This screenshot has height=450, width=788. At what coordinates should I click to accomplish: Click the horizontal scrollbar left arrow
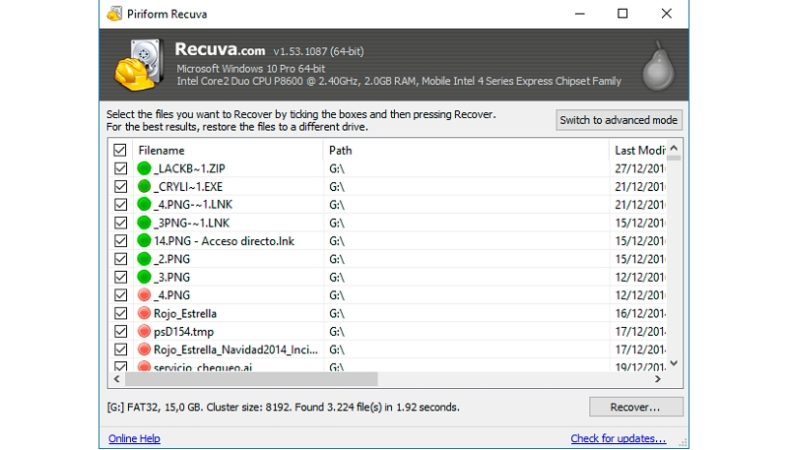tap(117, 379)
